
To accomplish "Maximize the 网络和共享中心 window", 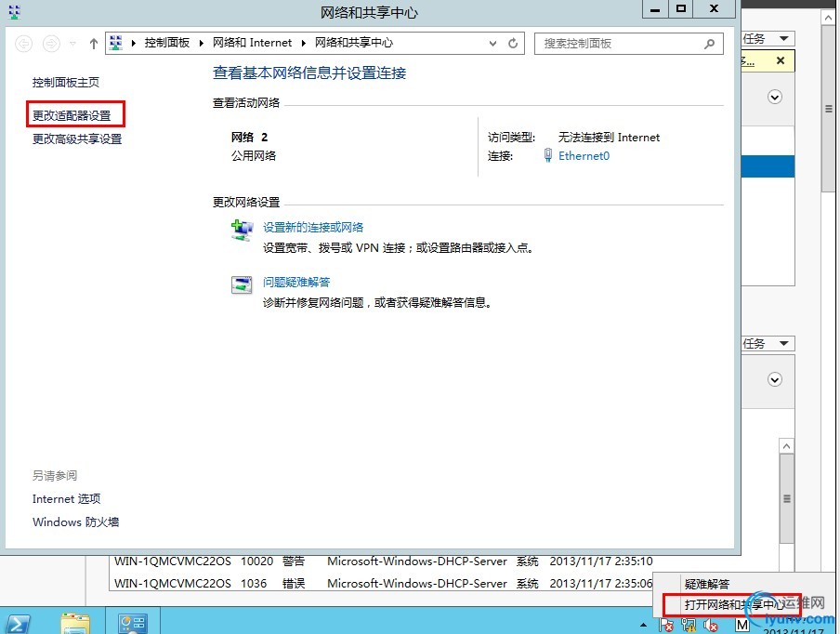I will coord(680,9).
